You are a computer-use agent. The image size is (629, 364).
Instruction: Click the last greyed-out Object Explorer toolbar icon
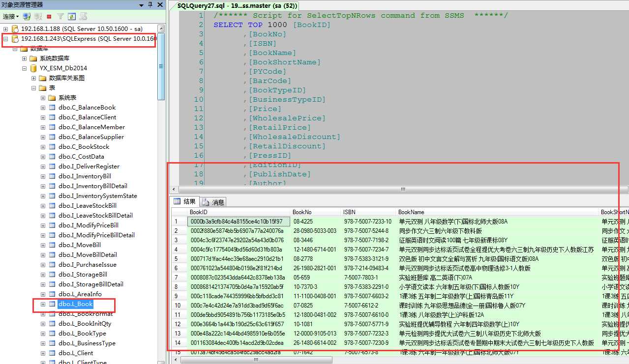(x=84, y=17)
